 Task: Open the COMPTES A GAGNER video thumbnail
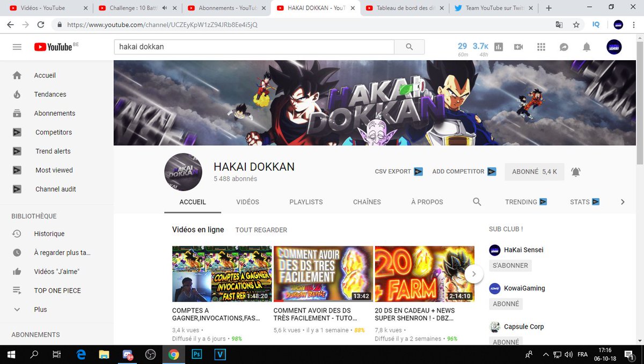(x=222, y=274)
